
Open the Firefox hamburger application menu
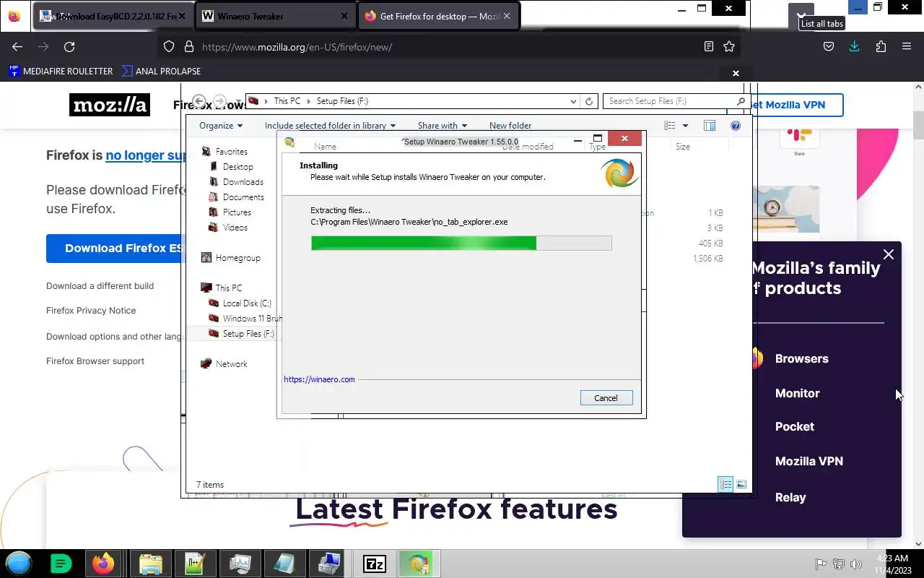pos(907,46)
